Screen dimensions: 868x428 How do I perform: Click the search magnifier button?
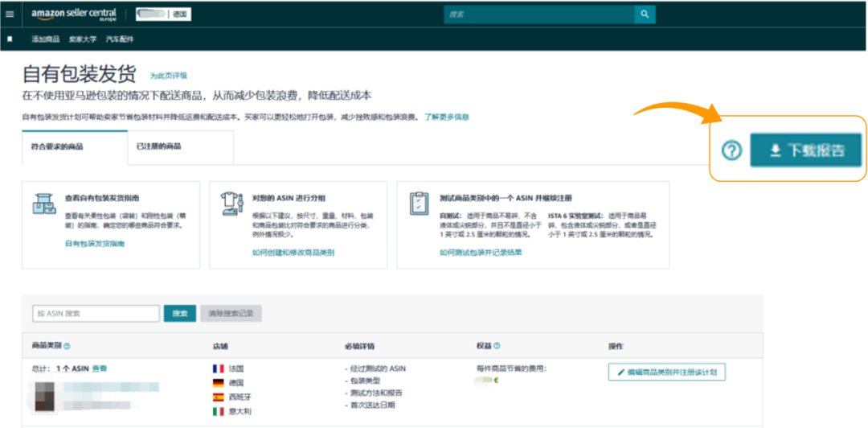pyautogui.click(x=645, y=14)
